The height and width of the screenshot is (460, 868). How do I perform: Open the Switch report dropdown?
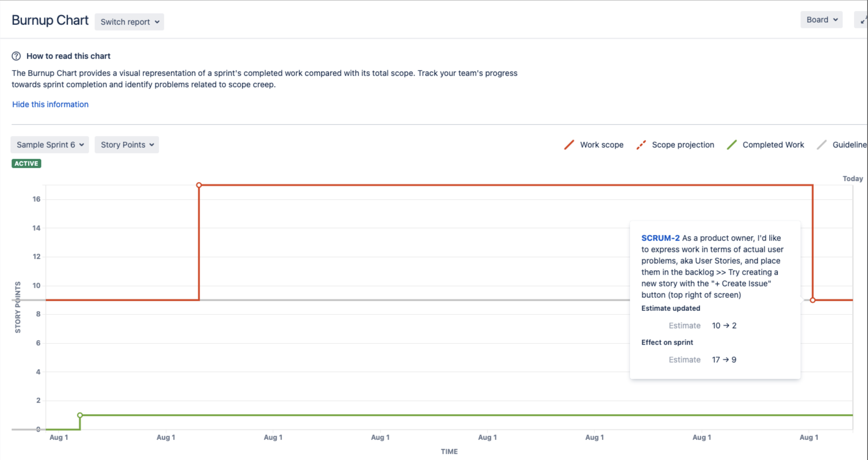(129, 22)
